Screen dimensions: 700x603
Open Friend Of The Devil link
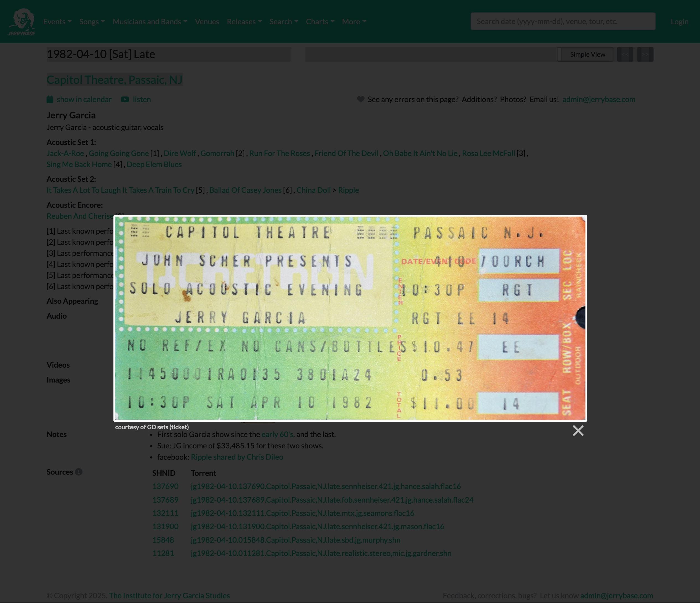(x=346, y=153)
